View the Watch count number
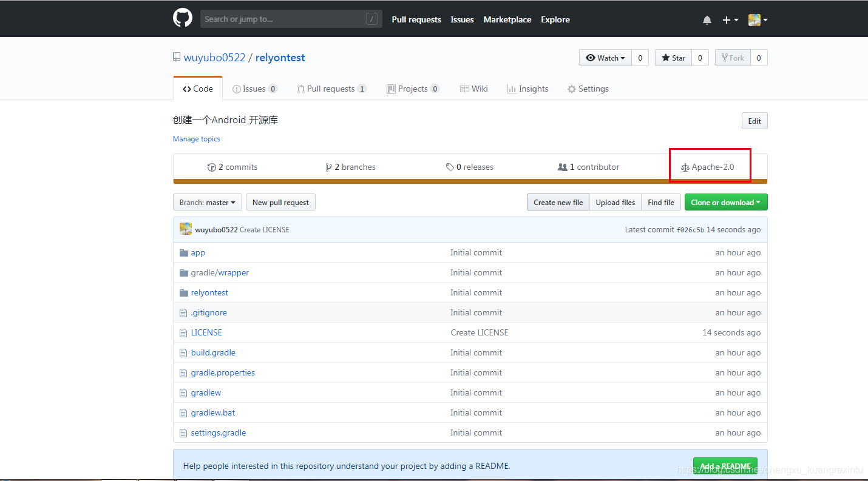 pyautogui.click(x=640, y=58)
